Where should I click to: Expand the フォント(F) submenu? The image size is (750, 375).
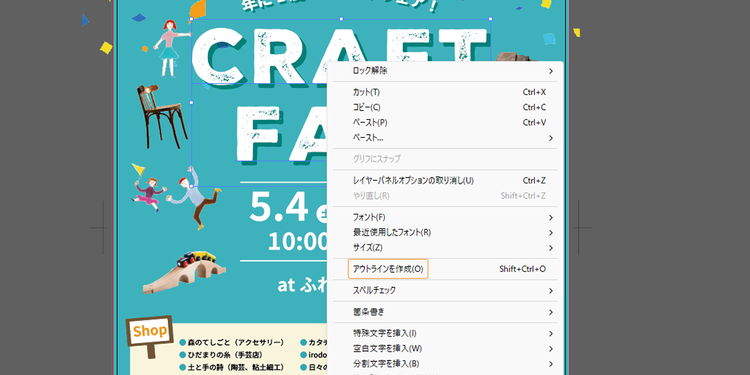445,217
